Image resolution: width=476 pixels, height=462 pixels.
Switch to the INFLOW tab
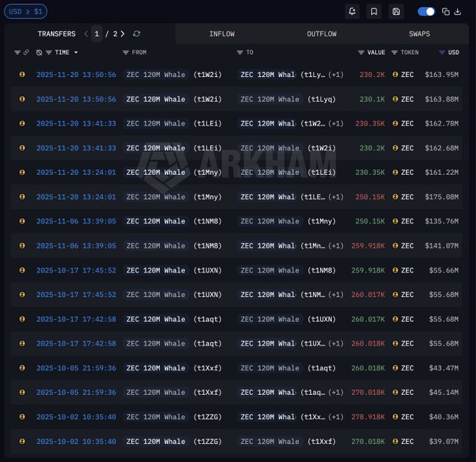pyautogui.click(x=222, y=34)
